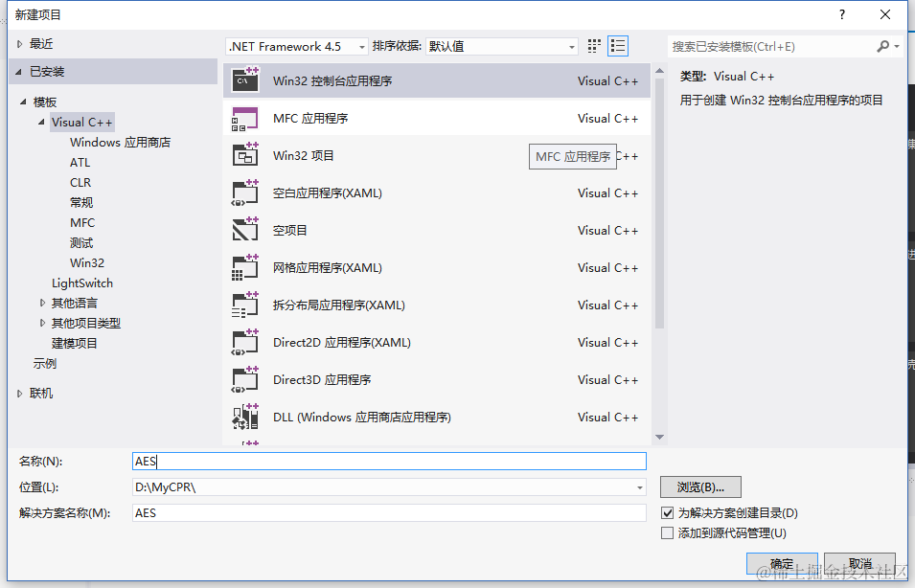This screenshot has height=588, width=915.
Task: Select the 常规 tree item
Action: (x=81, y=202)
